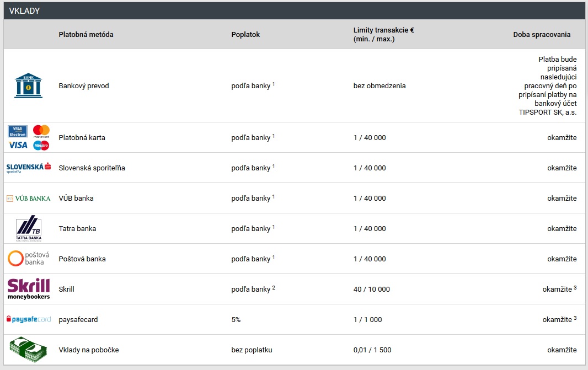Click 'okamžite' in paysafecard row
588x370 pixels.
pos(559,319)
